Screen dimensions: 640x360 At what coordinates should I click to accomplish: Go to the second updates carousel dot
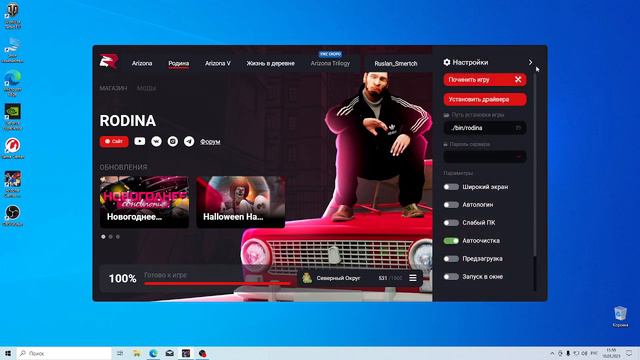[111, 236]
